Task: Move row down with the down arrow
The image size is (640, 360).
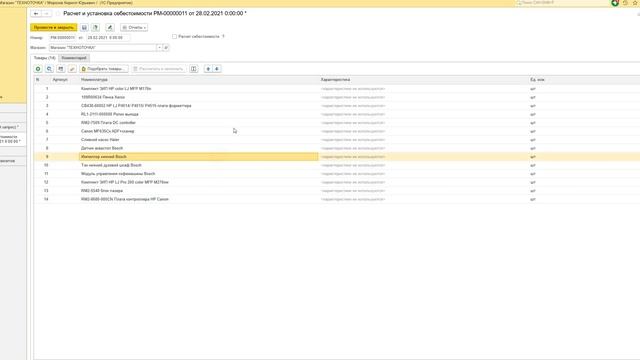Action: 217,69
